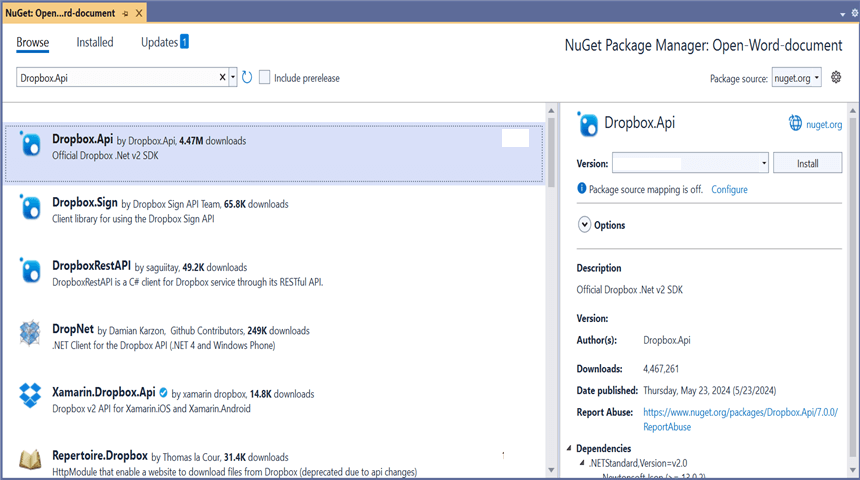Click the Dropbox.Sign package icon
The width and height of the screenshot is (860, 480).
pyautogui.click(x=30, y=207)
